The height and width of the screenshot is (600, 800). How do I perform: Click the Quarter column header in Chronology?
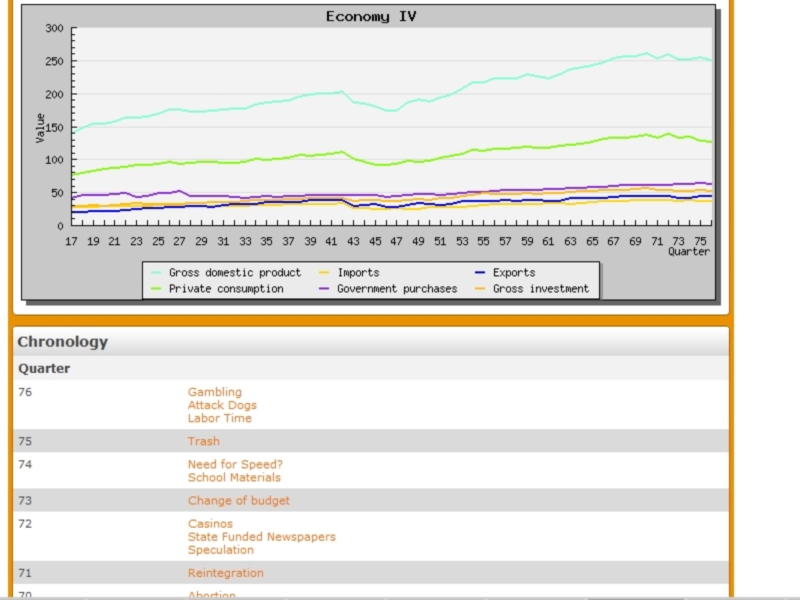click(x=44, y=368)
